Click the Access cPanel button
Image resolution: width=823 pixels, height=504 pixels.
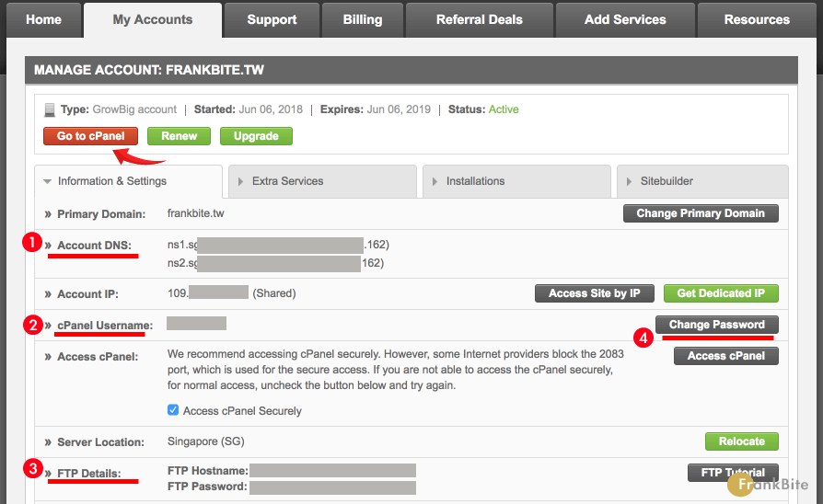tap(726, 356)
